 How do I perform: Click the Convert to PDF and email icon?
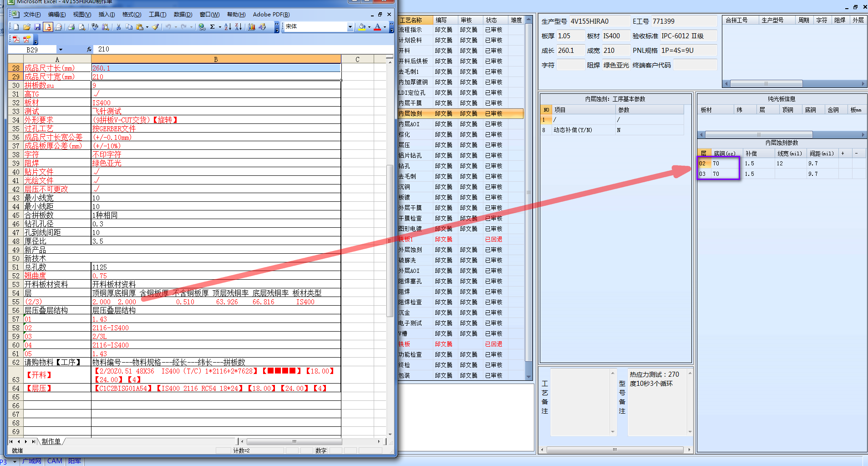click(27, 39)
